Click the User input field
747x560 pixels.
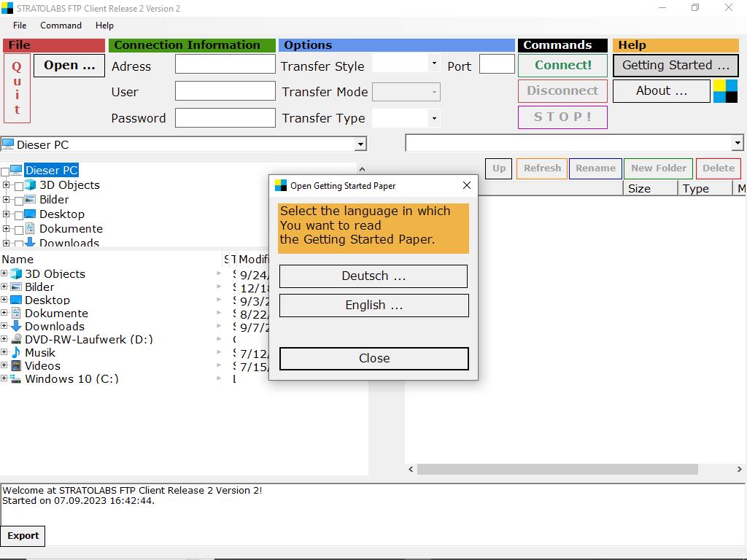pyautogui.click(x=225, y=91)
